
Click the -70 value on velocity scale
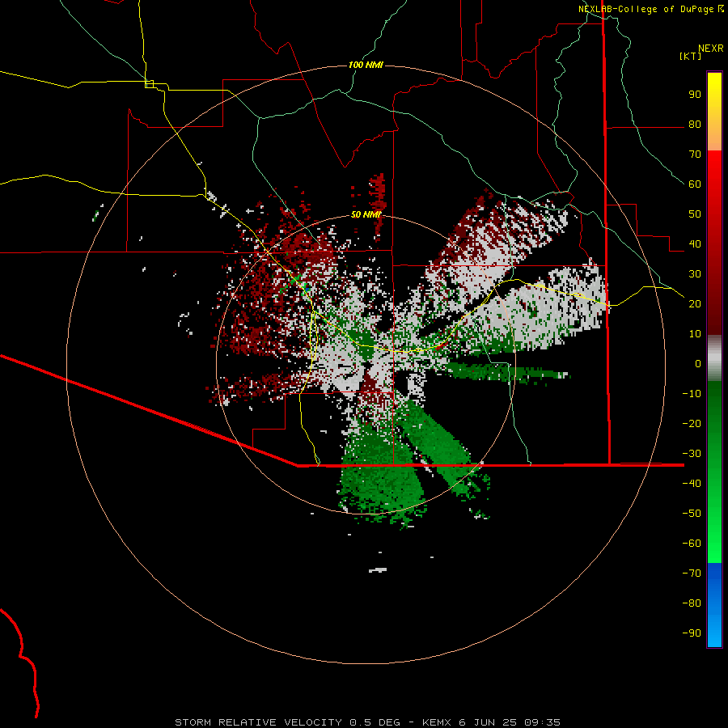[692, 574]
